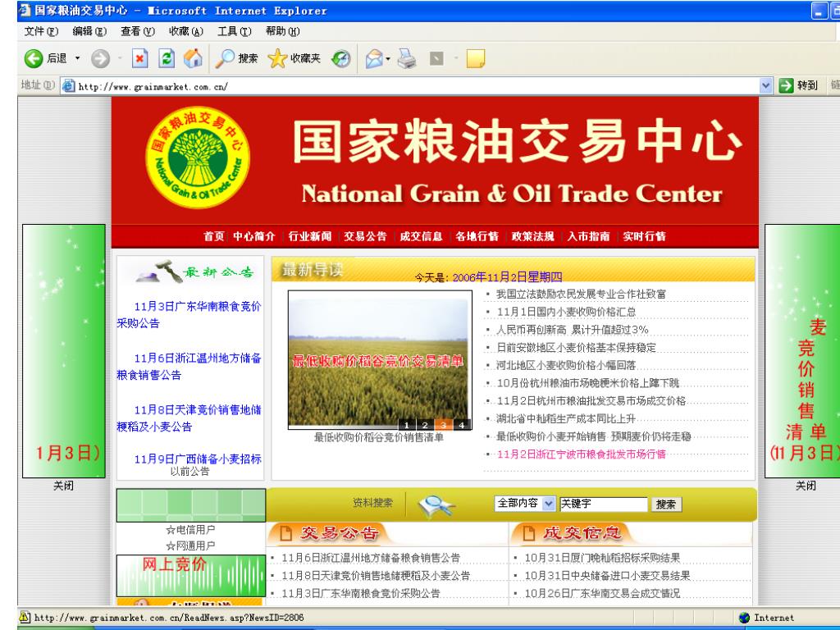840x630 pixels.
Task: Click the page icon in address bar
Action: 68,85
